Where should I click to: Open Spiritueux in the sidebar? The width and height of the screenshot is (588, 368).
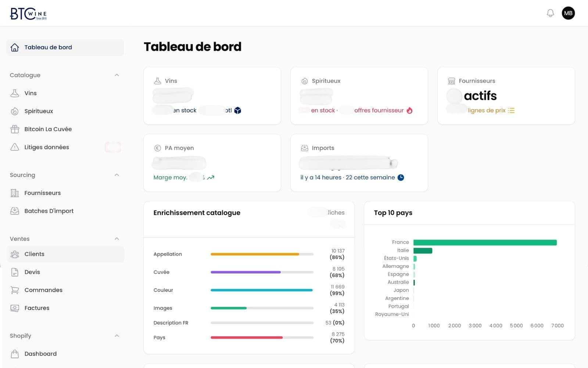point(65,111)
